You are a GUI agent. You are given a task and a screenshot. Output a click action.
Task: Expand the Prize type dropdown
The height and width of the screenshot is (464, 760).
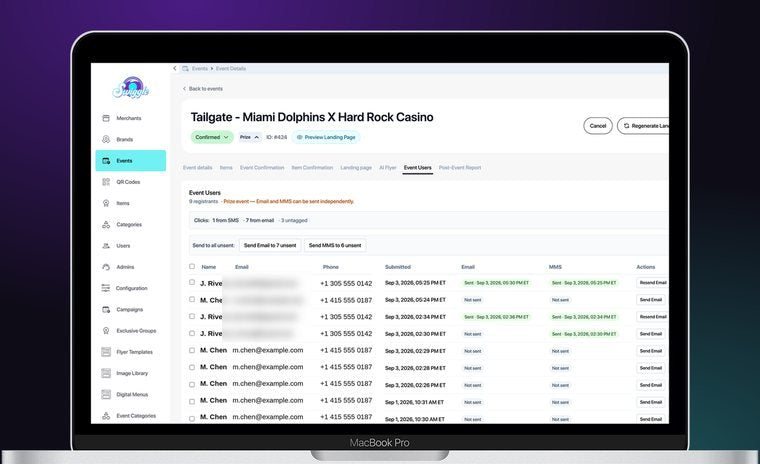pyautogui.click(x=250, y=137)
